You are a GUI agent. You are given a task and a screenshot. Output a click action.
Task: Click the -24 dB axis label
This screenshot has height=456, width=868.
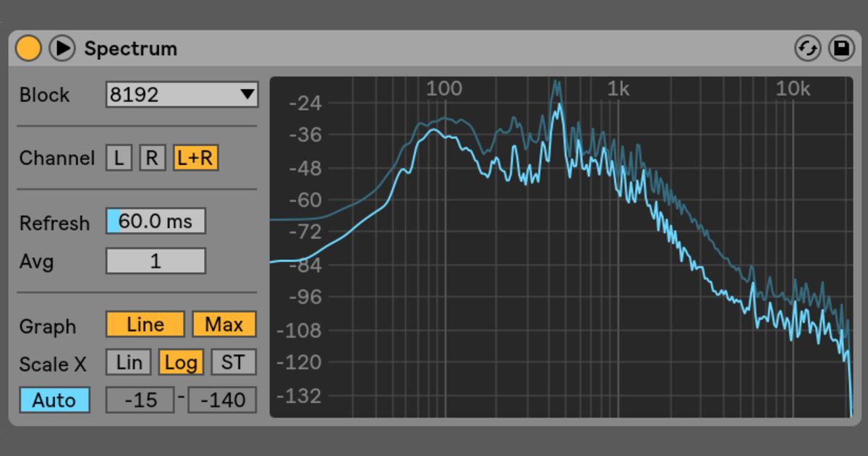[305, 103]
